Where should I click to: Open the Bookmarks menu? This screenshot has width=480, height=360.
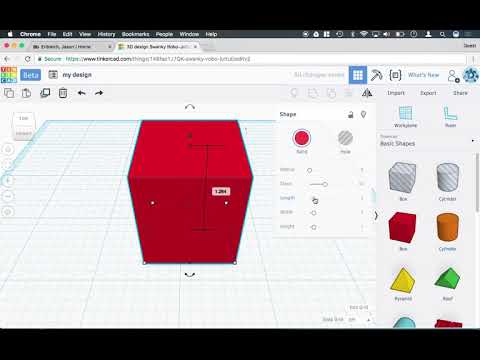[135, 34]
